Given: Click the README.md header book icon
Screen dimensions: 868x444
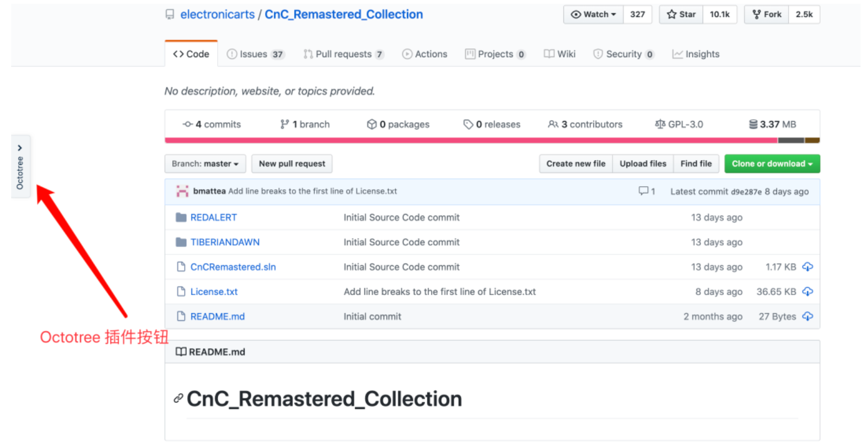Looking at the screenshot, I should pyautogui.click(x=181, y=352).
